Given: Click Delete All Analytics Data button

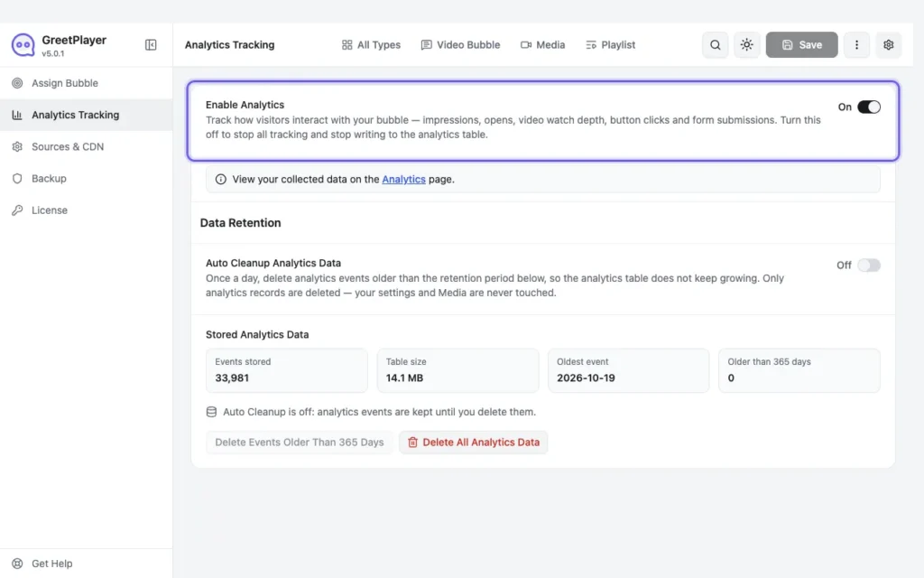Looking at the screenshot, I should coord(473,443).
